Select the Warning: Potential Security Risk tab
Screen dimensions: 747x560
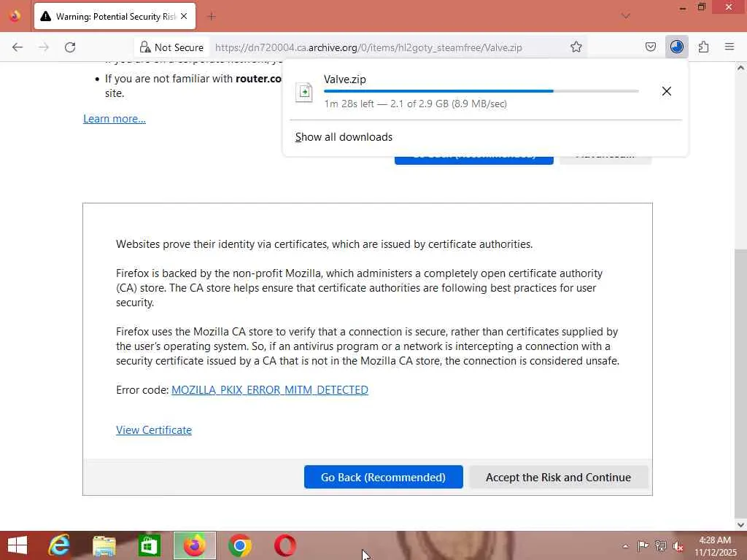115,17
